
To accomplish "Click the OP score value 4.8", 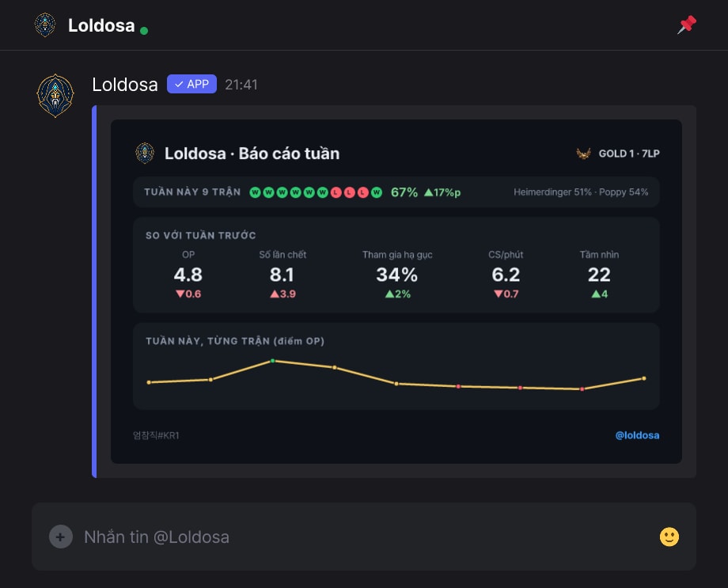I will [188, 275].
